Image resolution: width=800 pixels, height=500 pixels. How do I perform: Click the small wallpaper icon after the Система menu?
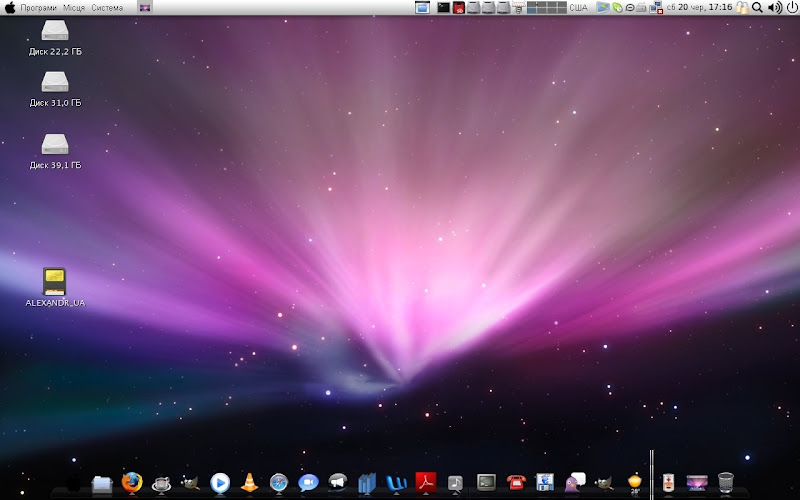[x=145, y=7]
